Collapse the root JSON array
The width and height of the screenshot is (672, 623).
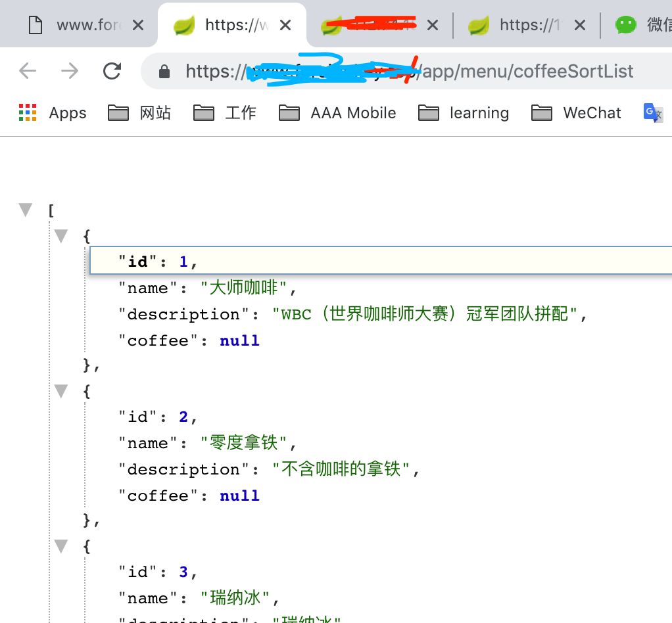[26, 210]
